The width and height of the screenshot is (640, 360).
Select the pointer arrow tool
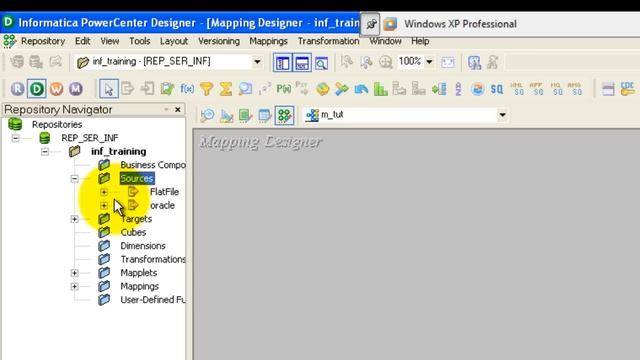pos(109,89)
